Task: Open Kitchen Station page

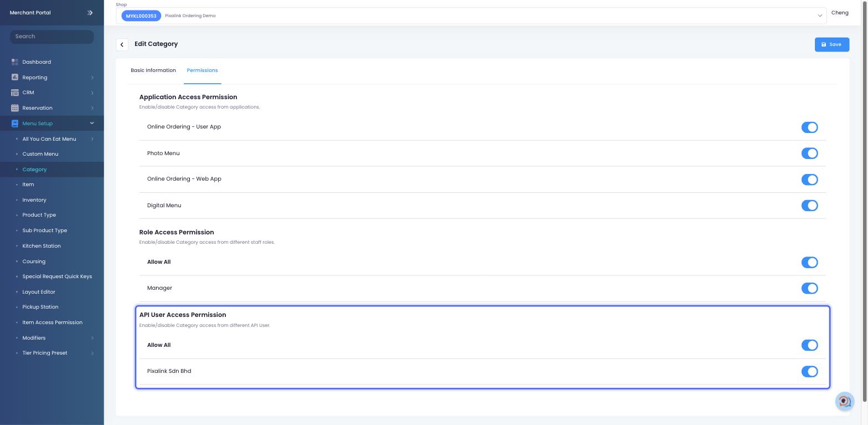Action: tap(42, 246)
